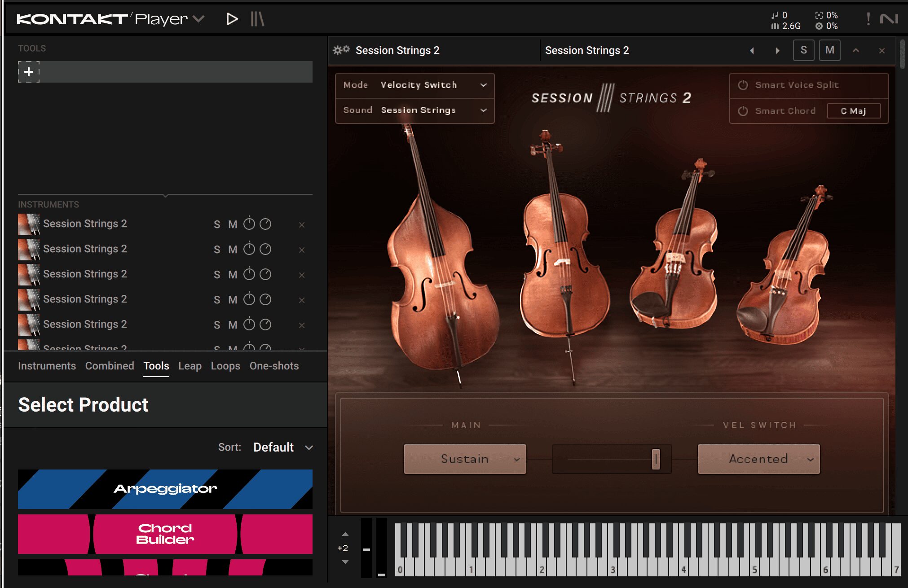Click the rack vertical scrollbar
The image size is (908, 588).
[x=903, y=55]
